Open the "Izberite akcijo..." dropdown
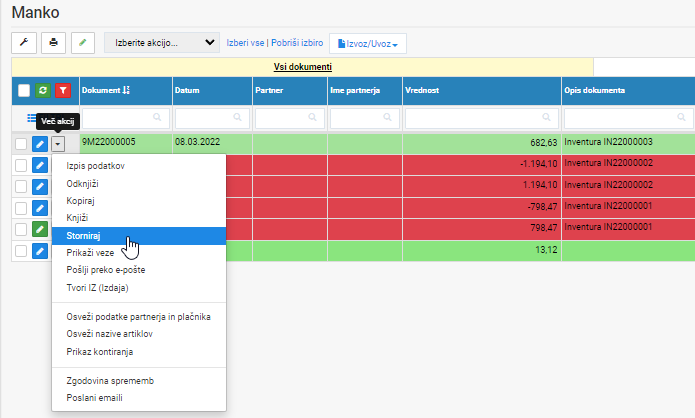695x418 pixels. [x=162, y=43]
